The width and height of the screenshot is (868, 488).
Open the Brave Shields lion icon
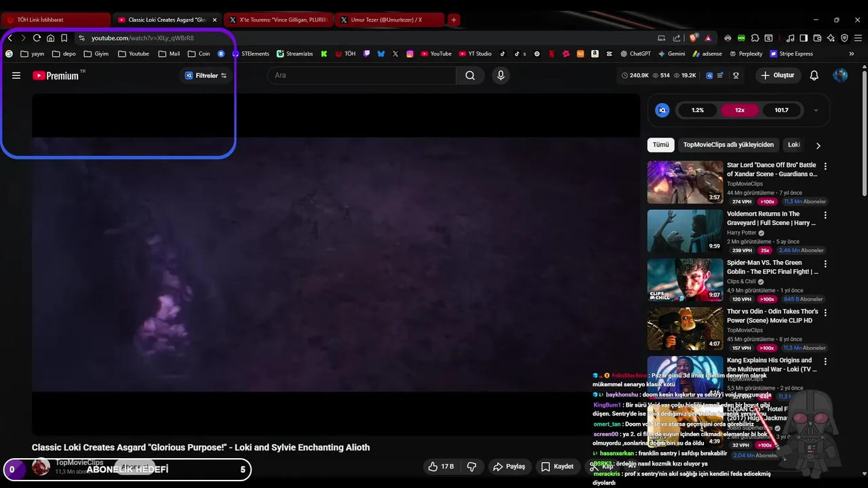point(692,38)
